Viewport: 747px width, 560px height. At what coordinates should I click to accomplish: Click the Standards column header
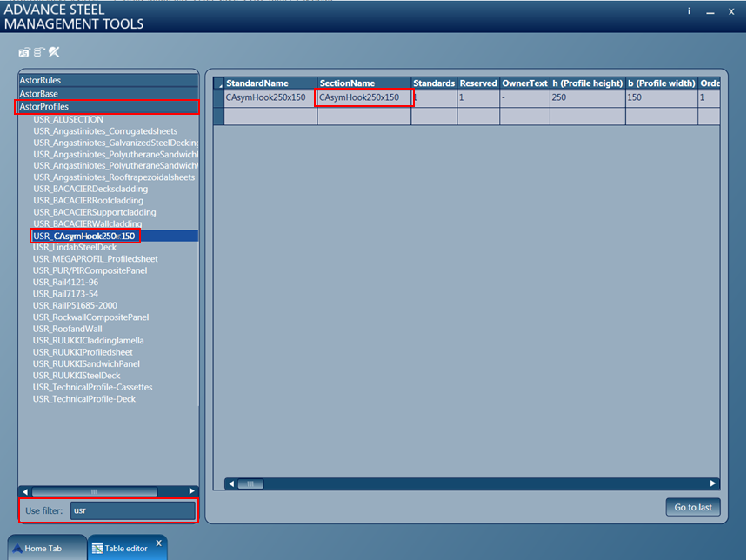tap(434, 83)
